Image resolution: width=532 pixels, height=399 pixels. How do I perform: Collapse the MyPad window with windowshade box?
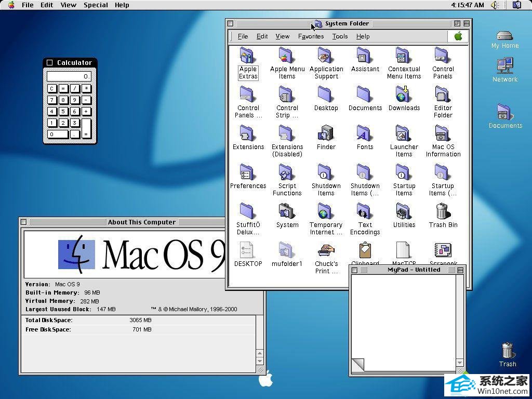point(460,270)
